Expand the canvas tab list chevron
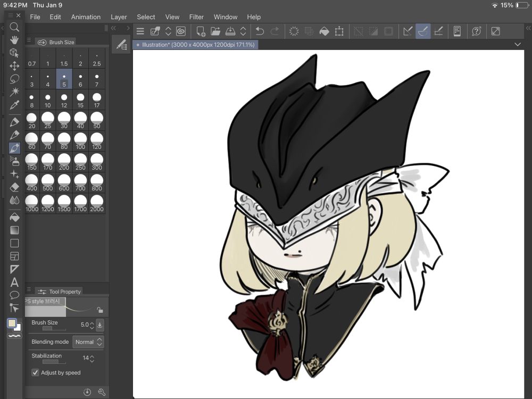 coord(518,45)
